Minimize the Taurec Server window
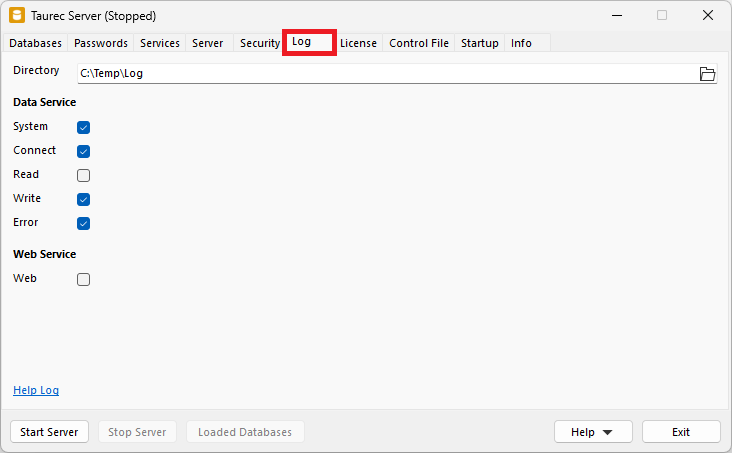The image size is (732, 453). (617, 15)
